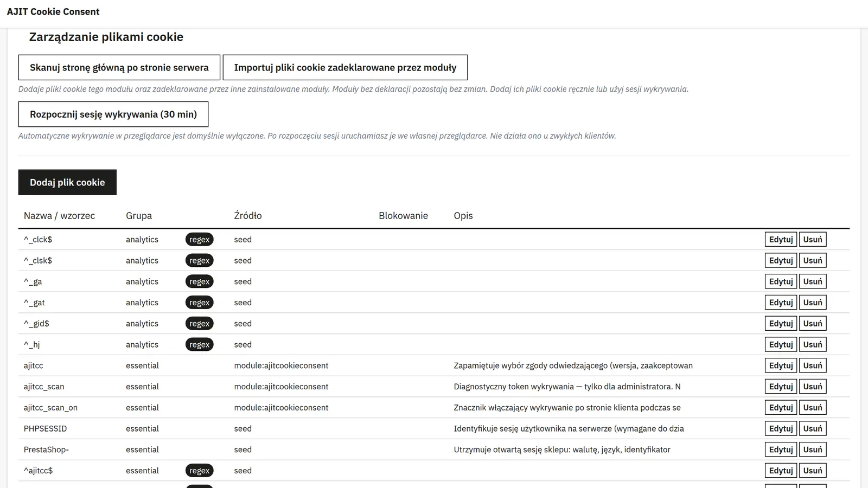Edit the PrestaShop- cookie row
This screenshot has width=868, height=488.
781,450
